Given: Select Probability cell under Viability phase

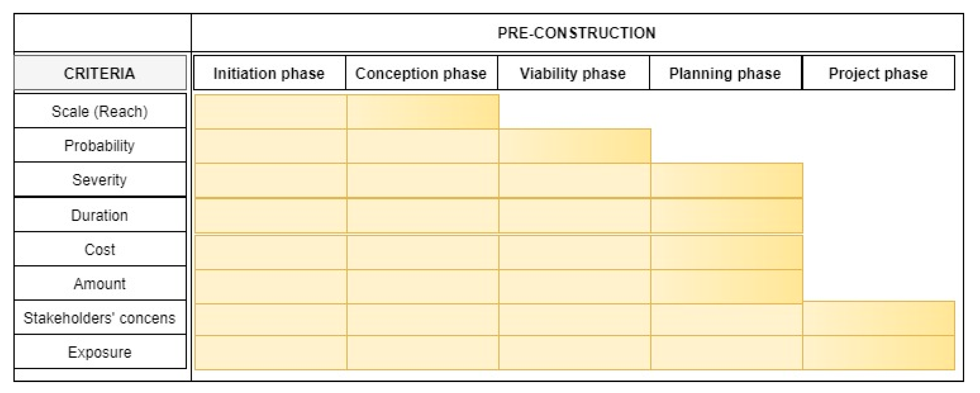Looking at the screenshot, I should [575, 146].
